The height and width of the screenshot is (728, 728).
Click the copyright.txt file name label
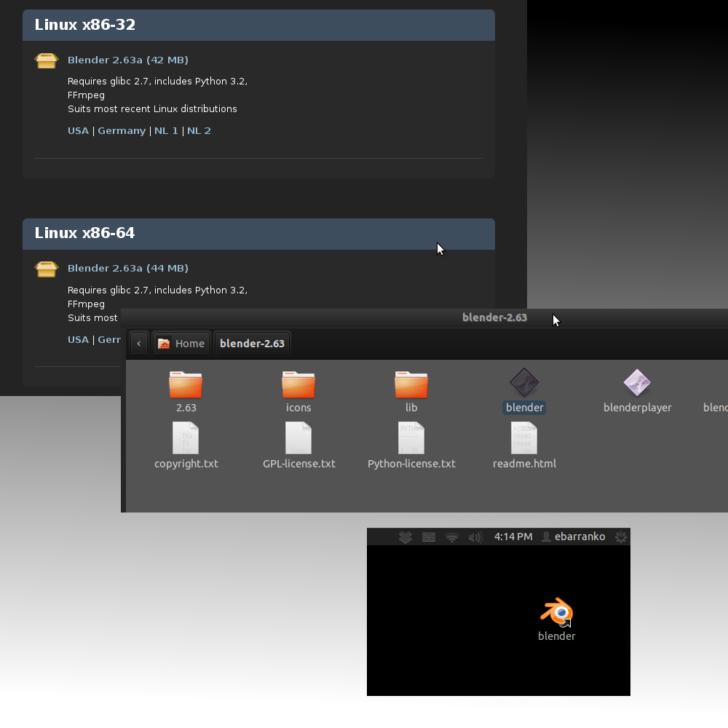186,464
